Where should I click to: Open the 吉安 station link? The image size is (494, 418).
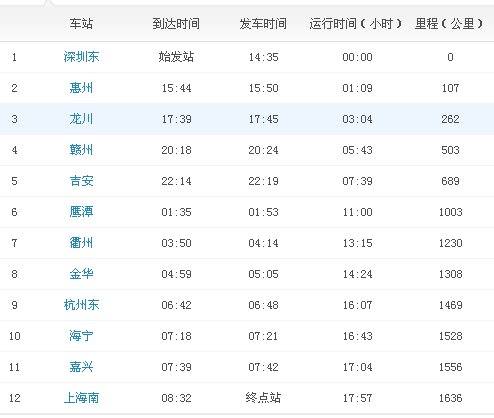pyautogui.click(x=81, y=181)
